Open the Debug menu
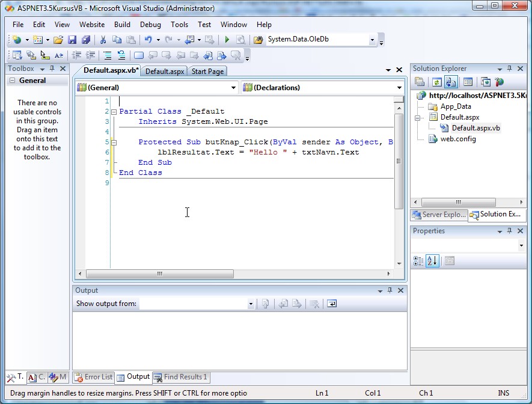This screenshot has height=404, width=532. [150, 25]
